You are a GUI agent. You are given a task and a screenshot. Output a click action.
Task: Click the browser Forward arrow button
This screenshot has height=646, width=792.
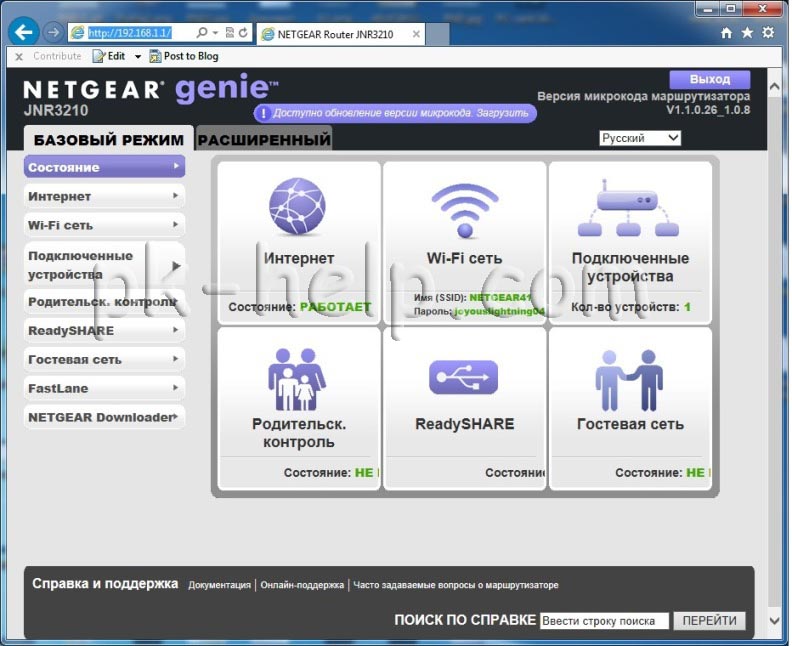[x=53, y=33]
